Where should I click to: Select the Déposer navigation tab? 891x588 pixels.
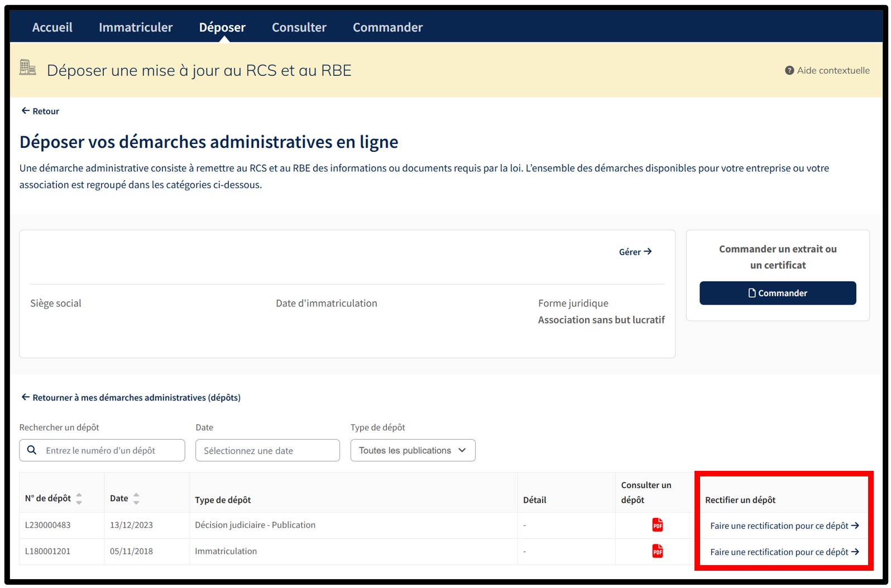point(222,27)
